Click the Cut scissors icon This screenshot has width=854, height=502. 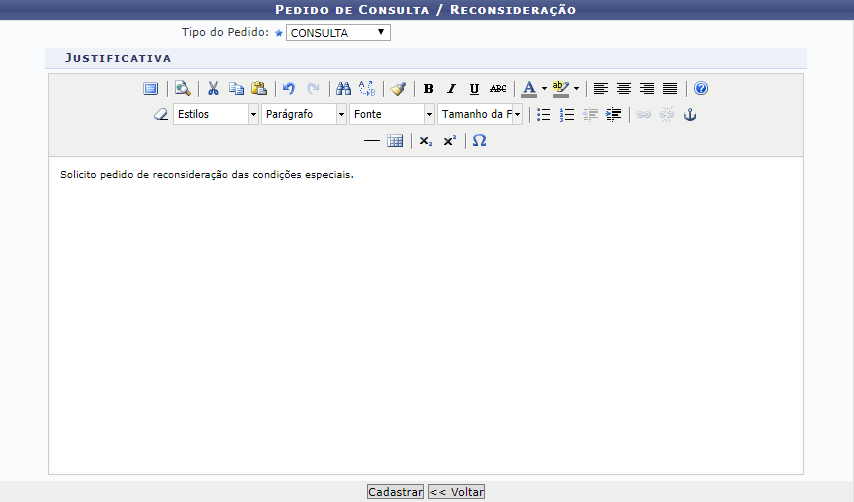[x=213, y=89]
